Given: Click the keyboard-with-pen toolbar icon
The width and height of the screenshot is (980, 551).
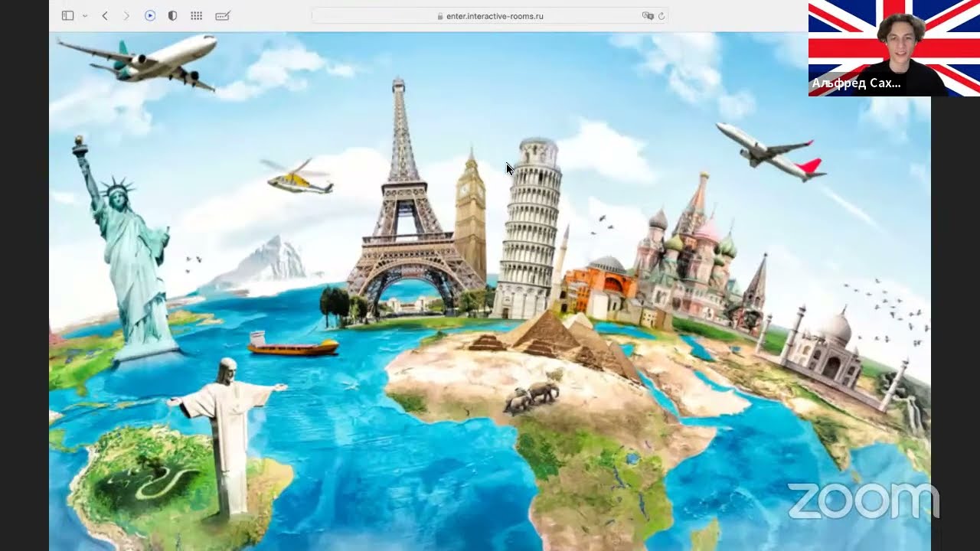Looking at the screenshot, I should pyautogui.click(x=223, y=15).
